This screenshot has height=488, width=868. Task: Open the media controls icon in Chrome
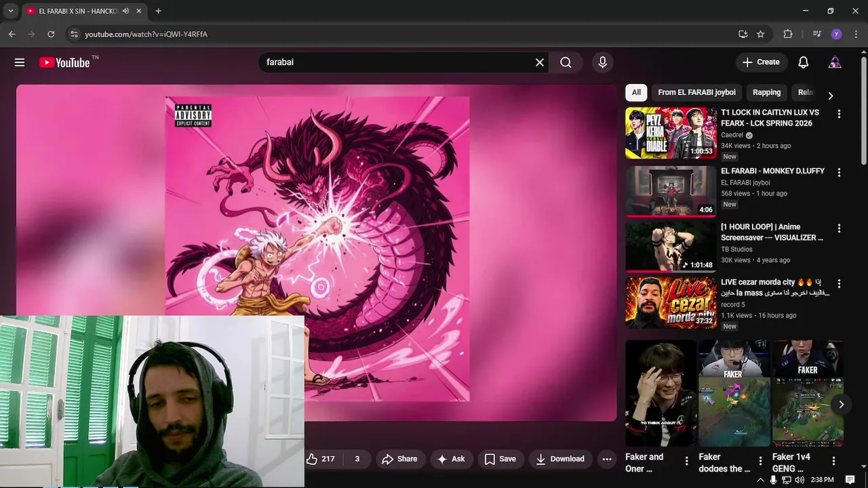(x=816, y=34)
